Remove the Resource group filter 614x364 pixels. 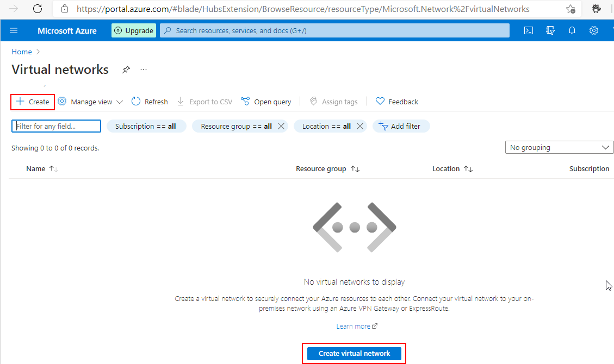(281, 126)
